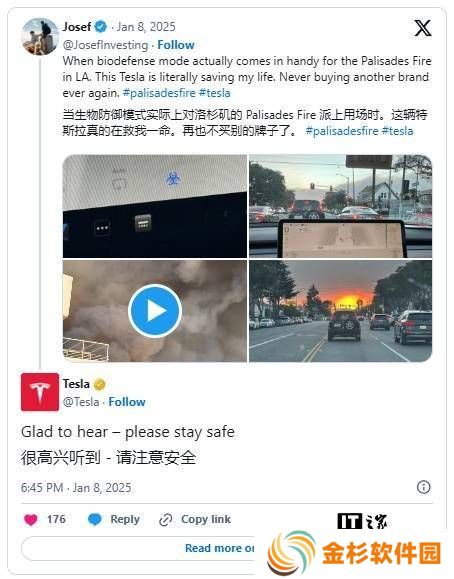Open the X logo in top corner
The width and height of the screenshot is (454, 579).
(x=423, y=28)
